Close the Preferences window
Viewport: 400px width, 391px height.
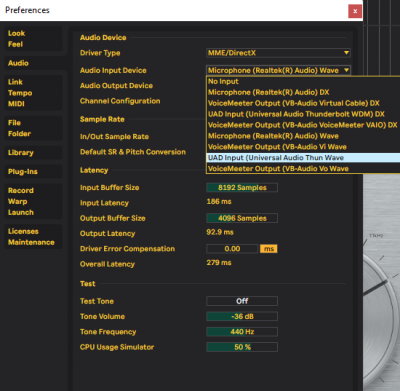(355, 11)
